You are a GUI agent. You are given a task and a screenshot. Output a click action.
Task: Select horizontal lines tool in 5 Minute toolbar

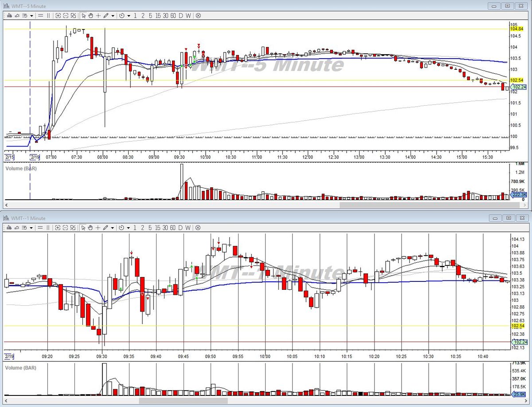tap(41, 16)
